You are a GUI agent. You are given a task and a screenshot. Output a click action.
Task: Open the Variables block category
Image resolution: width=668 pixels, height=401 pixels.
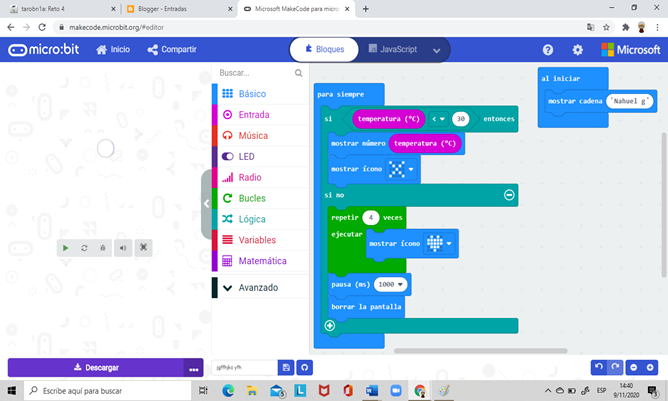point(260,240)
